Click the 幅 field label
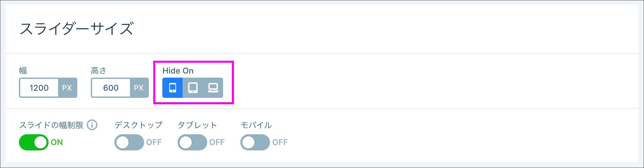 (23, 71)
